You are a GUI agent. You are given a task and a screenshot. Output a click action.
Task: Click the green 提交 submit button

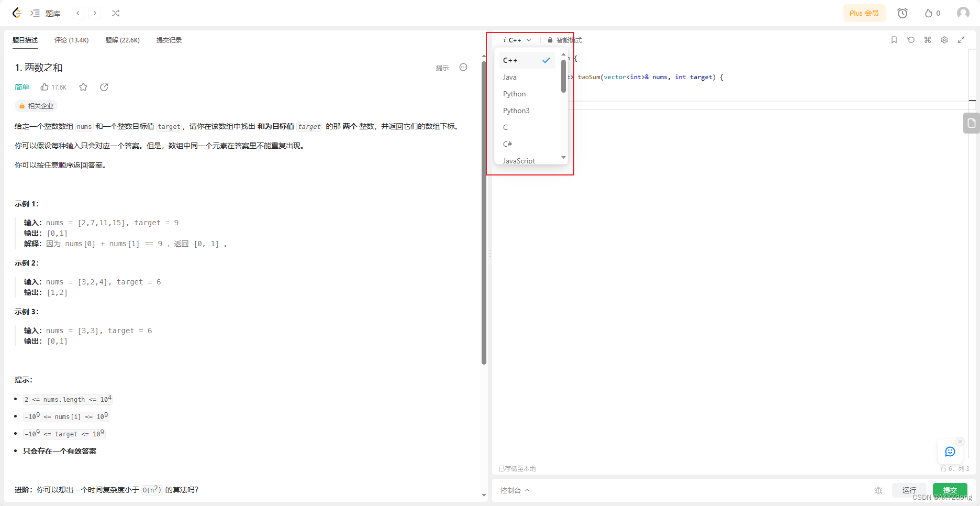coord(950,490)
